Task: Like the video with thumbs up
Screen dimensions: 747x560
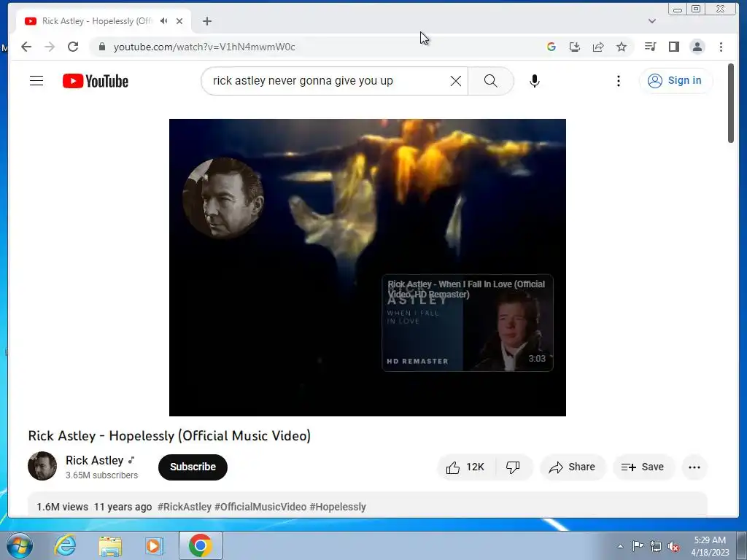Action: [466, 467]
